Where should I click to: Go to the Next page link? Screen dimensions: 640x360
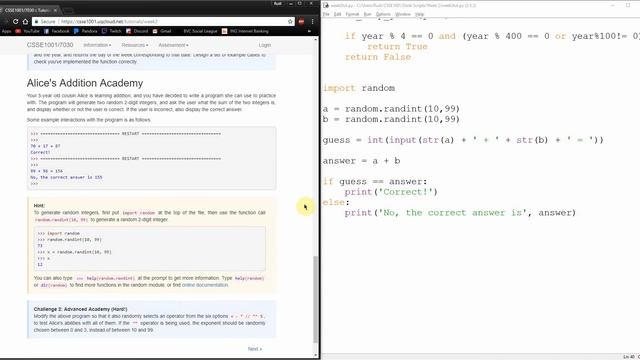coord(255,349)
